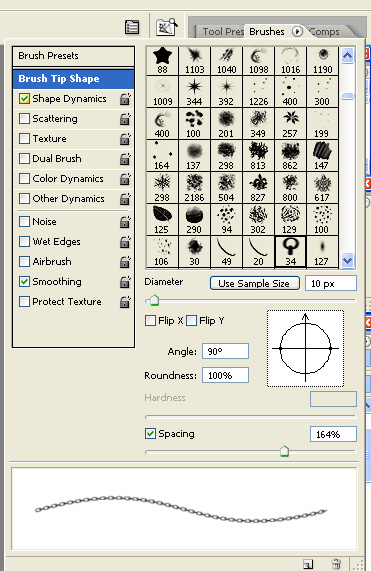
Task: Toggle the Texture lock icon
Action: [125, 139]
